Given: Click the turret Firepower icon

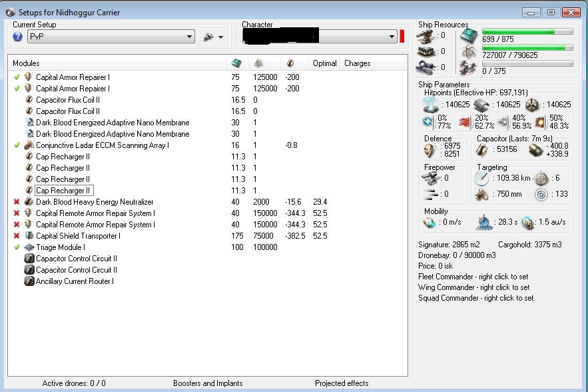Looking at the screenshot, I should coord(430,178).
